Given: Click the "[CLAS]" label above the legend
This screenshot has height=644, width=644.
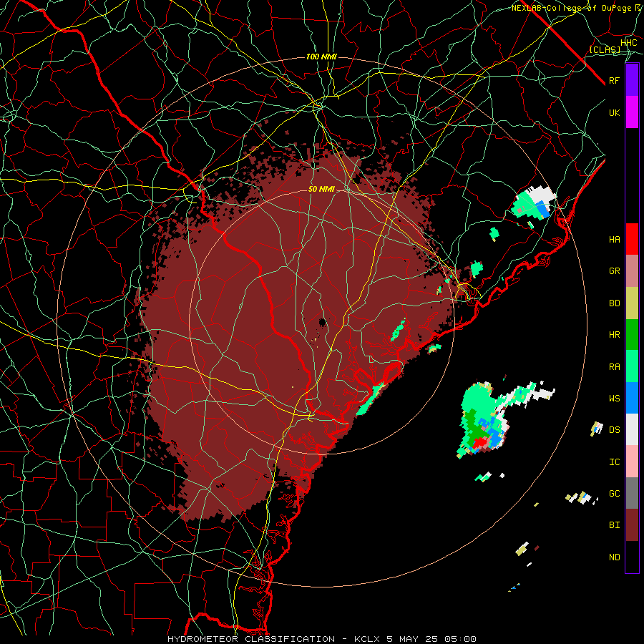Looking at the screenshot, I should pyautogui.click(x=605, y=50).
